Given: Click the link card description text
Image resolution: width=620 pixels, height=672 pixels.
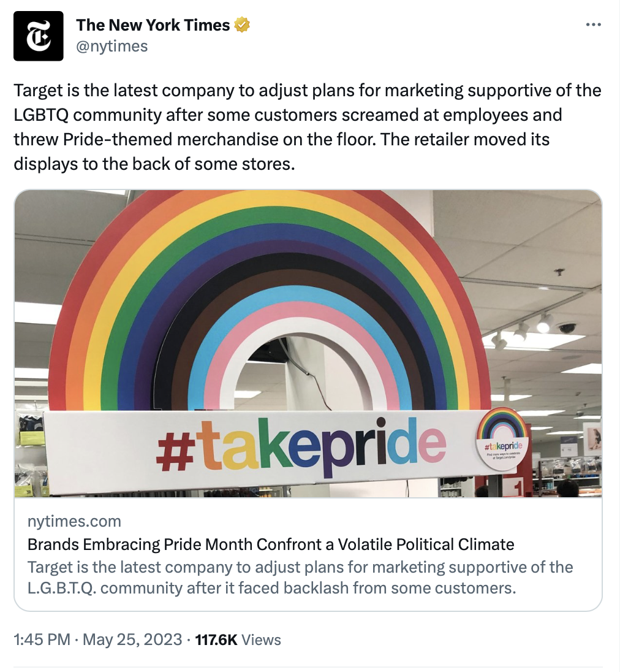Looking at the screenshot, I should (x=300, y=577).
